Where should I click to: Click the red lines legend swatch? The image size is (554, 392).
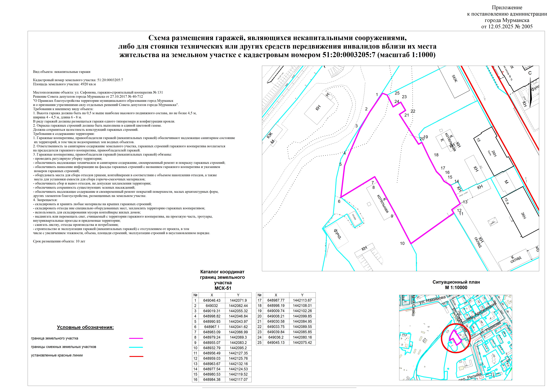coord(136,356)
